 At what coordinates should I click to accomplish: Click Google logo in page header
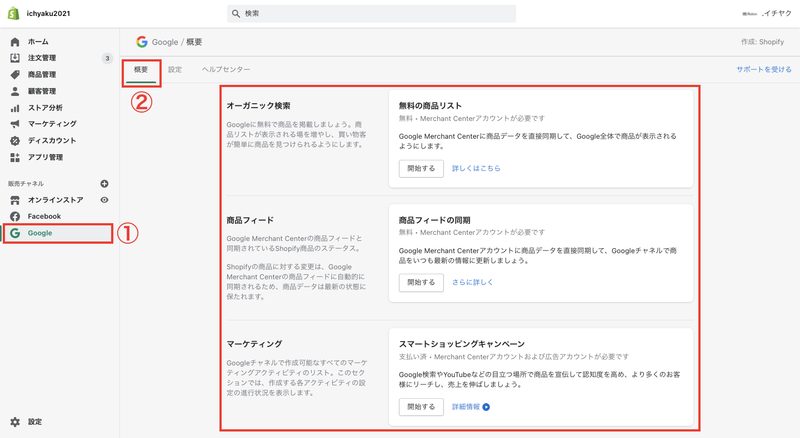[x=142, y=42]
